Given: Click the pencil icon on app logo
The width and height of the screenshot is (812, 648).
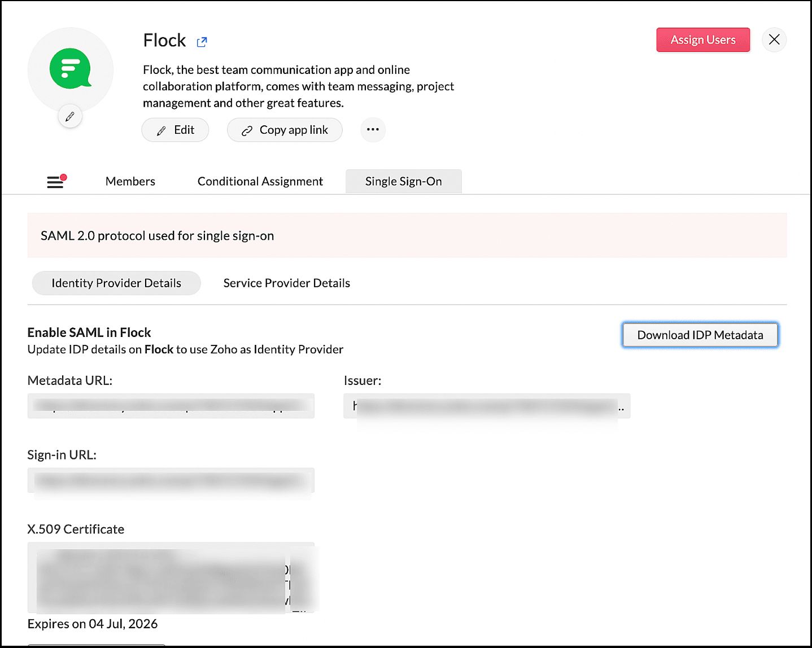Looking at the screenshot, I should [70, 117].
